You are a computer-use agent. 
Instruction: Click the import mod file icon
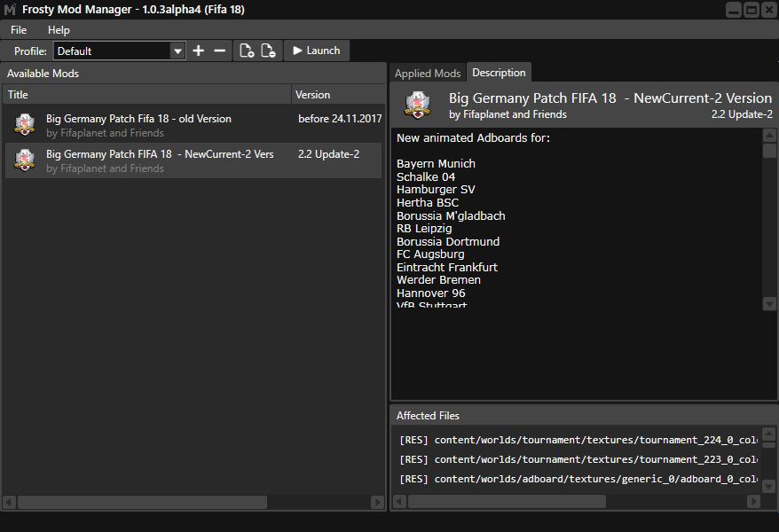point(247,51)
